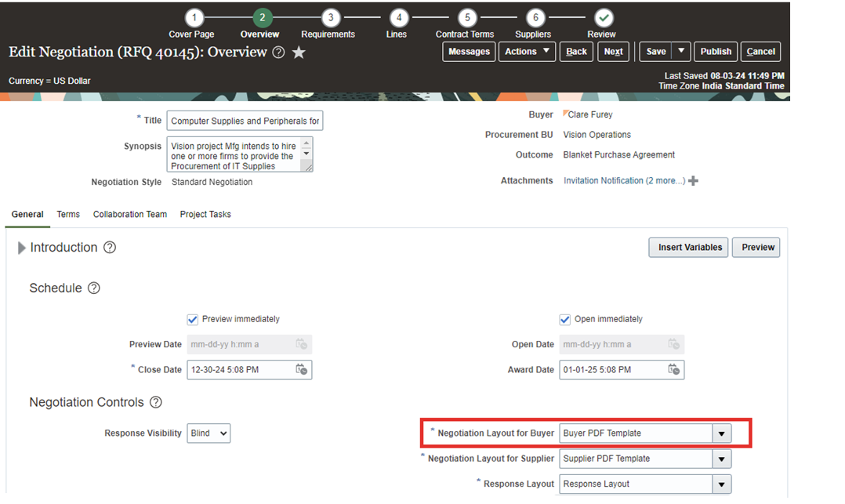Open the Save options arrow

(681, 52)
